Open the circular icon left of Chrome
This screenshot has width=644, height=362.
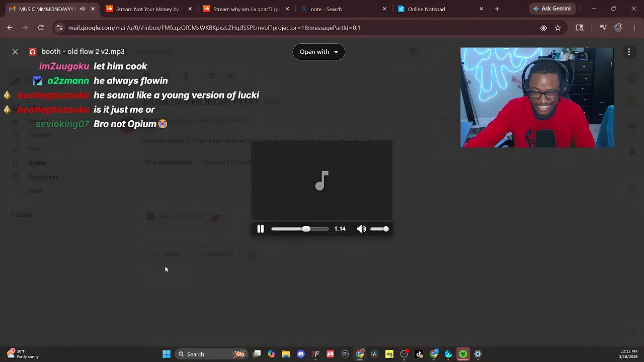click(x=345, y=354)
